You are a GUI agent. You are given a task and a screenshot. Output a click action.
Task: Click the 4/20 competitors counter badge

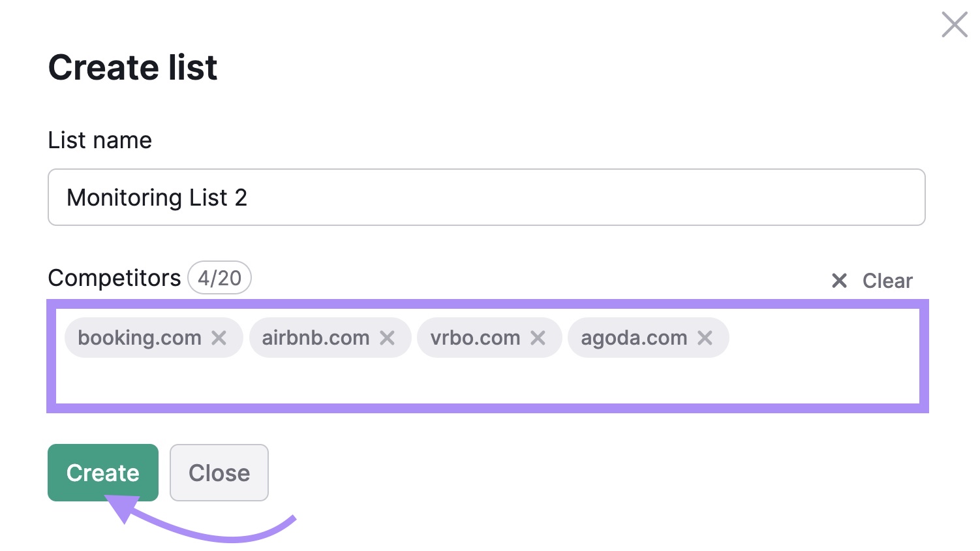(x=220, y=278)
